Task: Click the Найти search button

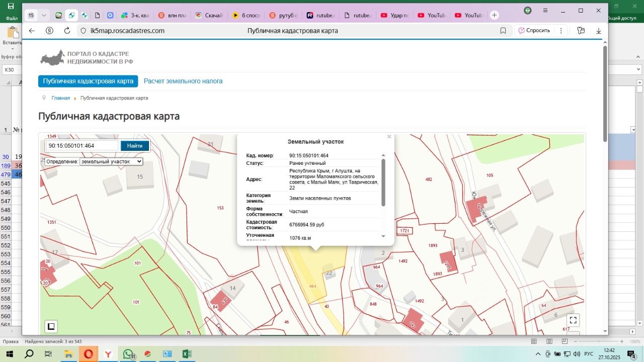Action: [134, 146]
